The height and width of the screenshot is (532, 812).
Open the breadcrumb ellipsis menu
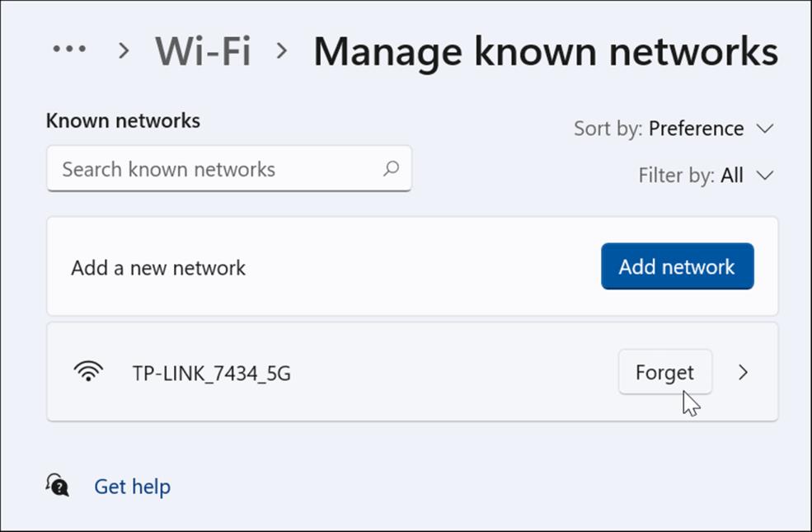click(x=69, y=49)
